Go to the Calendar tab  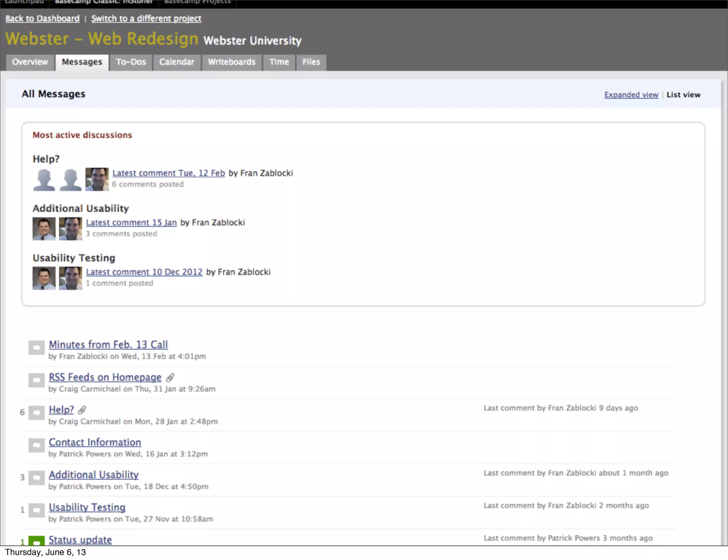177,62
